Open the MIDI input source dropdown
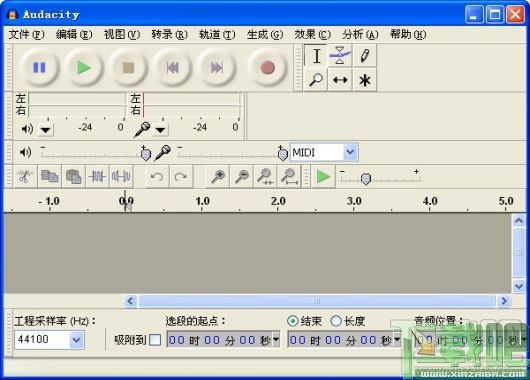The image size is (530, 380). click(x=350, y=152)
